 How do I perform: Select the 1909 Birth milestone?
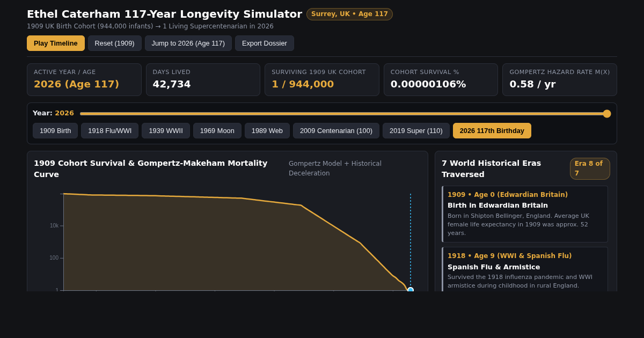point(55,131)
